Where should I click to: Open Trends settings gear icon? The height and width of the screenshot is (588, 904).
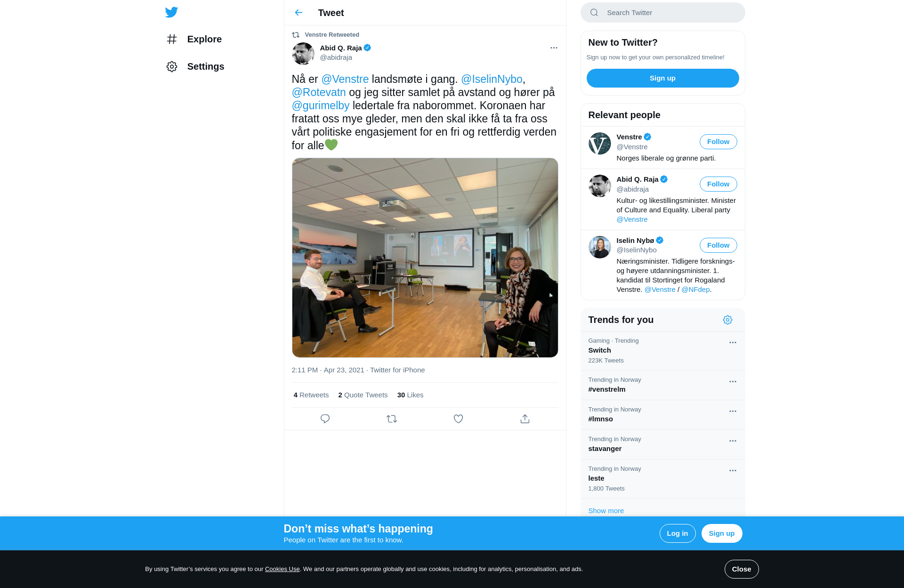[x=727, y=320]
